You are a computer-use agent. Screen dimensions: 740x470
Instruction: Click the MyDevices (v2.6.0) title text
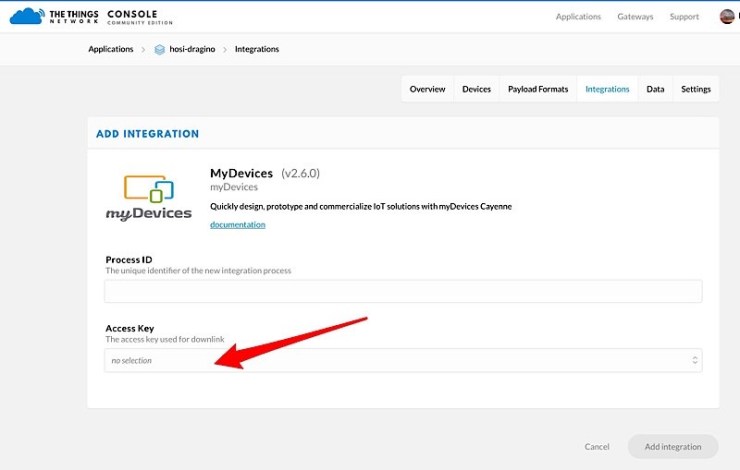coord(265,173)
